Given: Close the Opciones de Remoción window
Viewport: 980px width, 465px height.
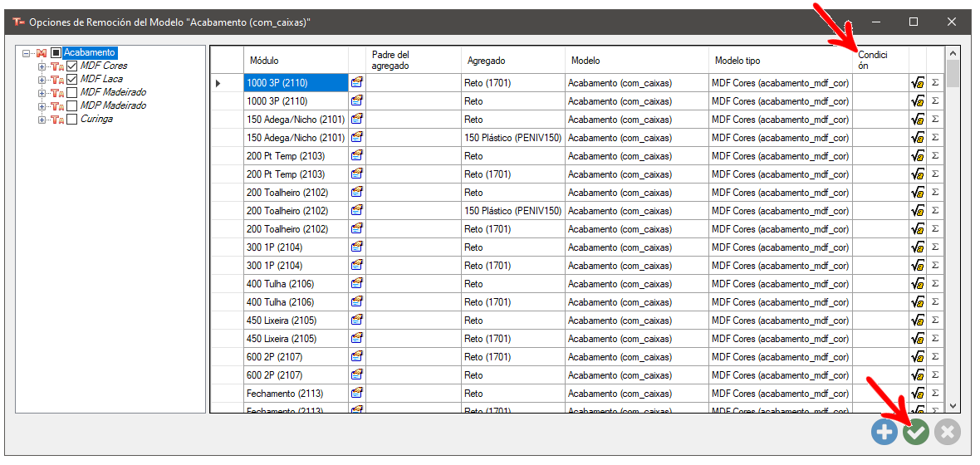Looking at the screenshot, I should click(x=951, y=22).
